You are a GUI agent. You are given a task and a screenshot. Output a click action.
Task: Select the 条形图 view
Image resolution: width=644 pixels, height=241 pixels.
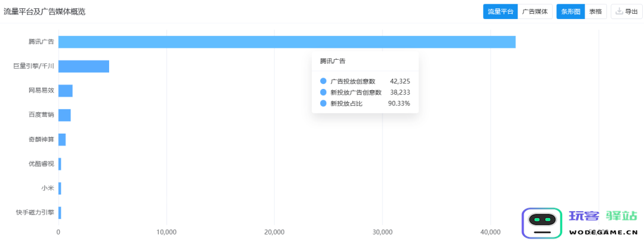[571, 11]
